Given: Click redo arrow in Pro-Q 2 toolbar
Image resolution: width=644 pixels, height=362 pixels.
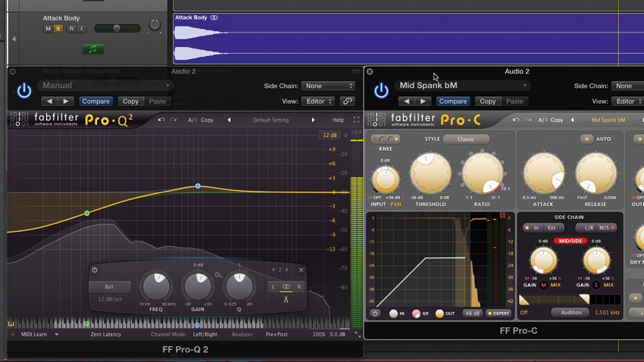Looking at the screenshot, I should (x=174, y=120).
